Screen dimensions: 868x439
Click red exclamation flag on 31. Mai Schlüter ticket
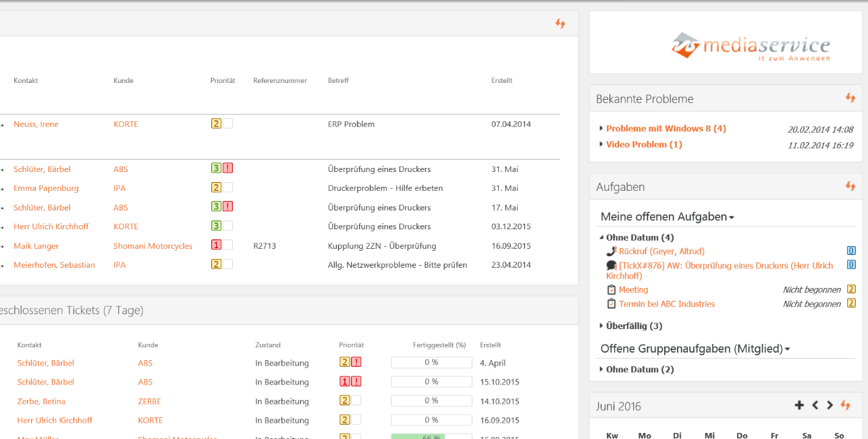pyautogui.click(x=228, y=169)
